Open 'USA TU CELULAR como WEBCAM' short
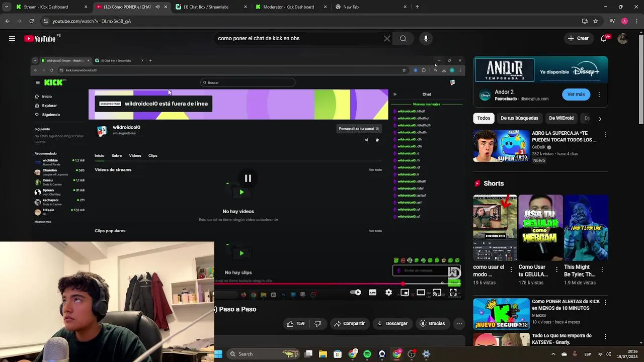Viewport: 644px width, 362px height. (x=541, y=228)
